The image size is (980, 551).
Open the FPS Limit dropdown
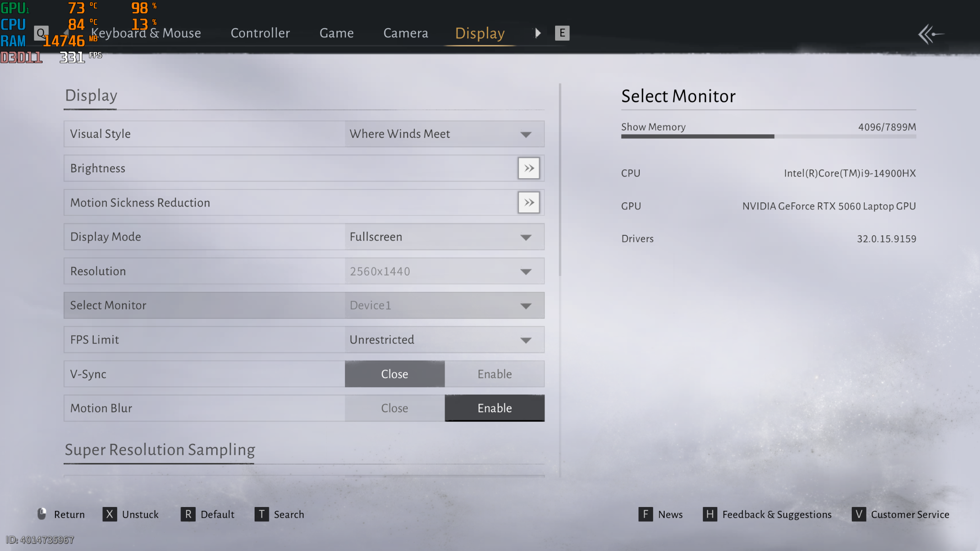pos(444,340)
